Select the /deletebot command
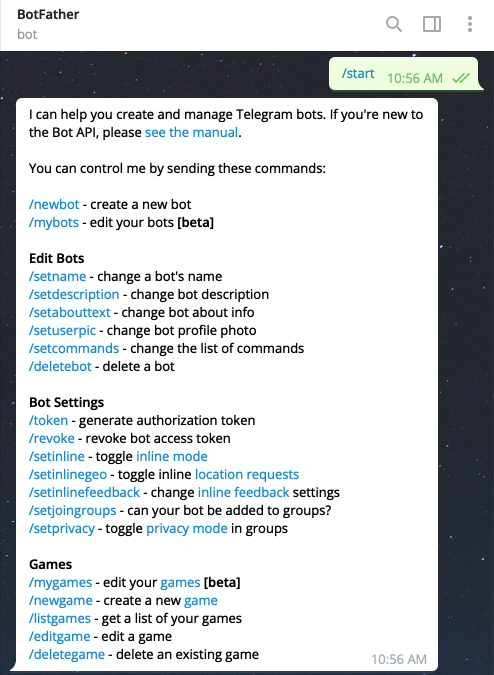Screen dimensions: 494x675 coord(60,366)
